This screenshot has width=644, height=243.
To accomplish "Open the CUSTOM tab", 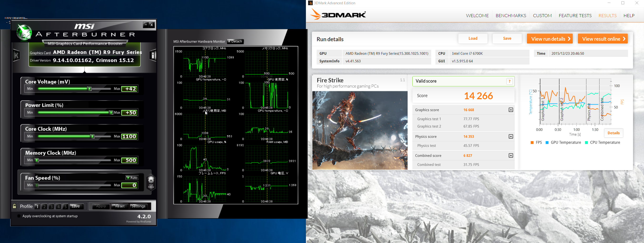I will tap(542, 15).
